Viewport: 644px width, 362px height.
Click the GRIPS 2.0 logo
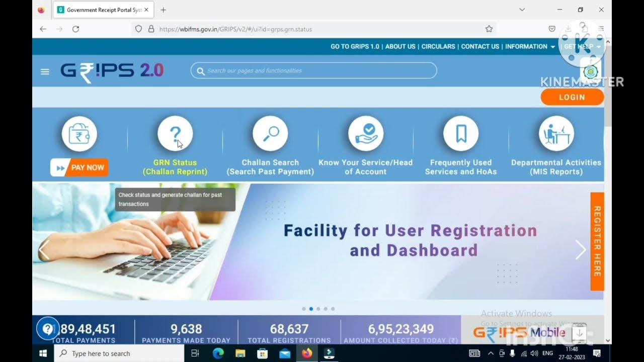pyautogui.click(x=112, y=71)
